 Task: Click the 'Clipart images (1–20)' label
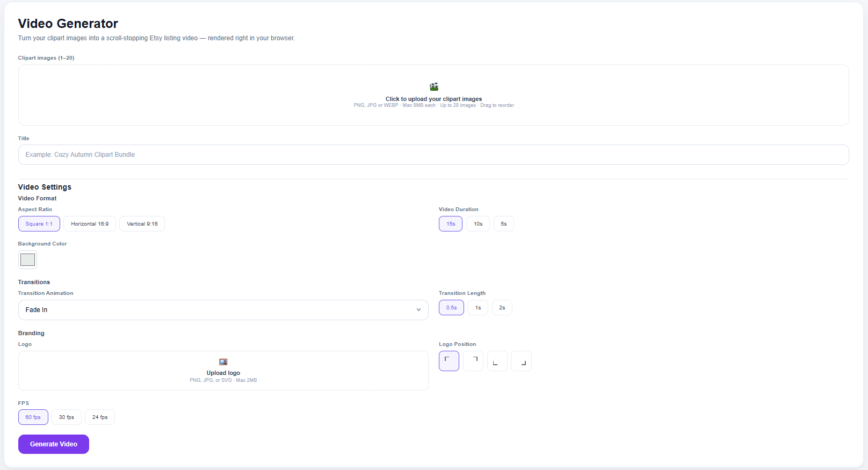(x=46, y=58)
